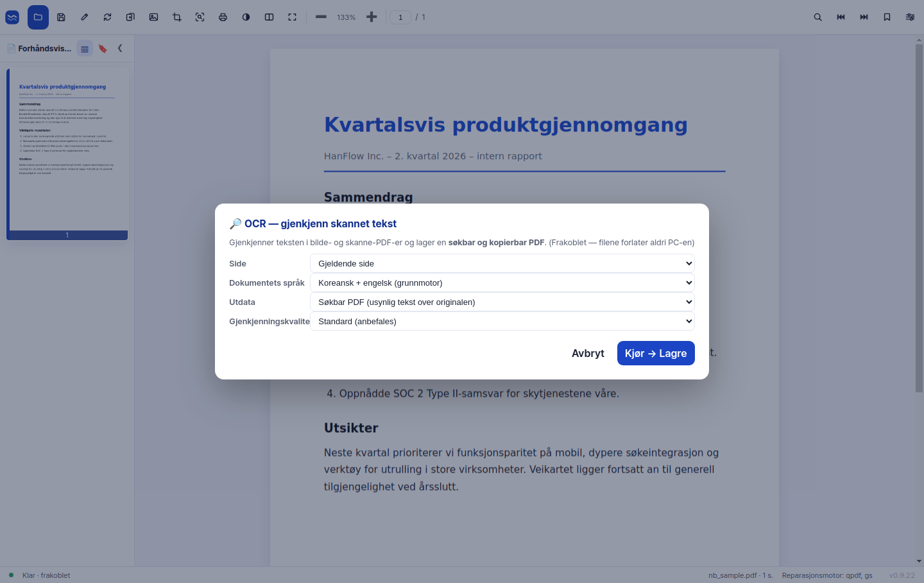Image resolution: width=924 pixels, height=583 pixels.
Task: Select the page 1 thumbnail
Action: [67, 154]
